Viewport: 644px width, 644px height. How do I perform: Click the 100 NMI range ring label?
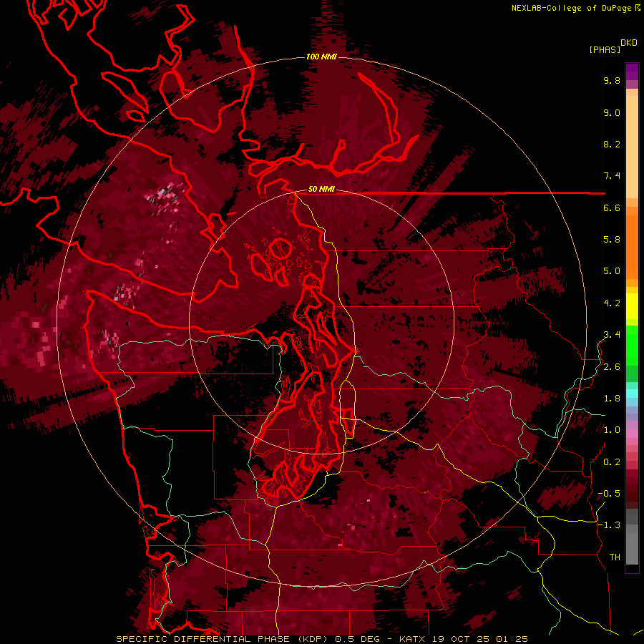click(x=321, y=57)
